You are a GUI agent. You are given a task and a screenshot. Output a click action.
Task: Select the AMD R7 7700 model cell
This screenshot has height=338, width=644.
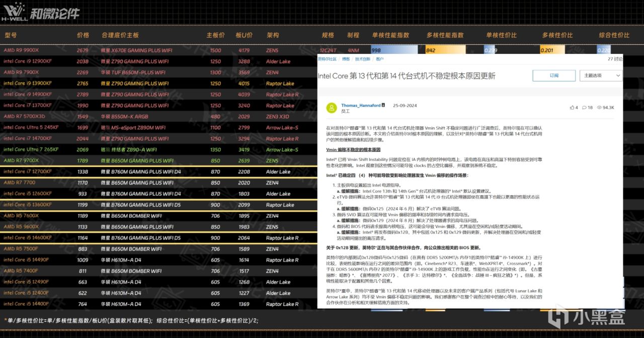[x=20, y=183]
